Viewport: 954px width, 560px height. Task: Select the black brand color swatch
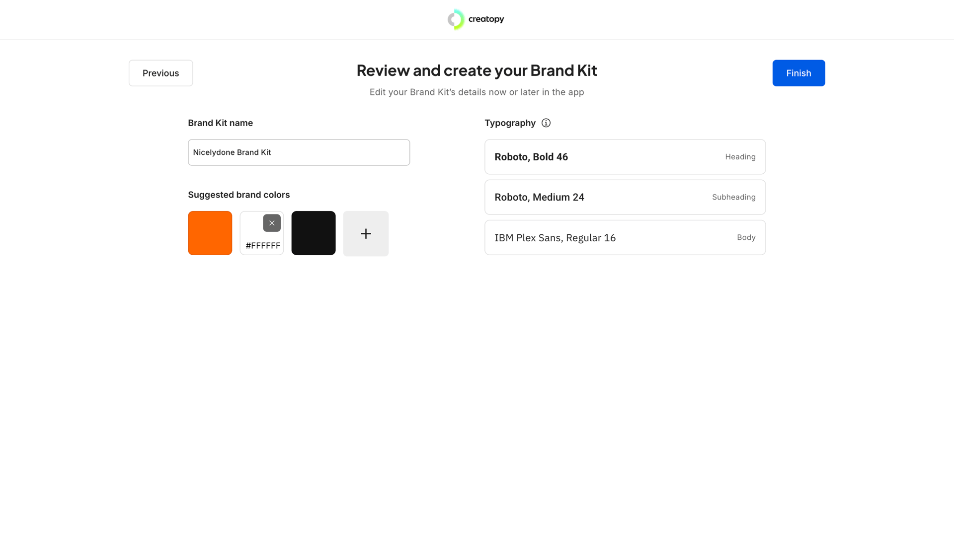[x=313, y=233]
